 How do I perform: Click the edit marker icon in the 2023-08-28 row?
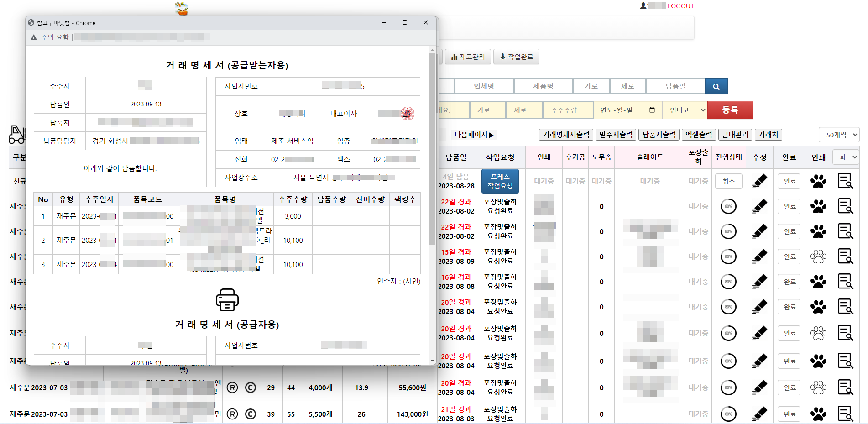click(x=759, y=181)
